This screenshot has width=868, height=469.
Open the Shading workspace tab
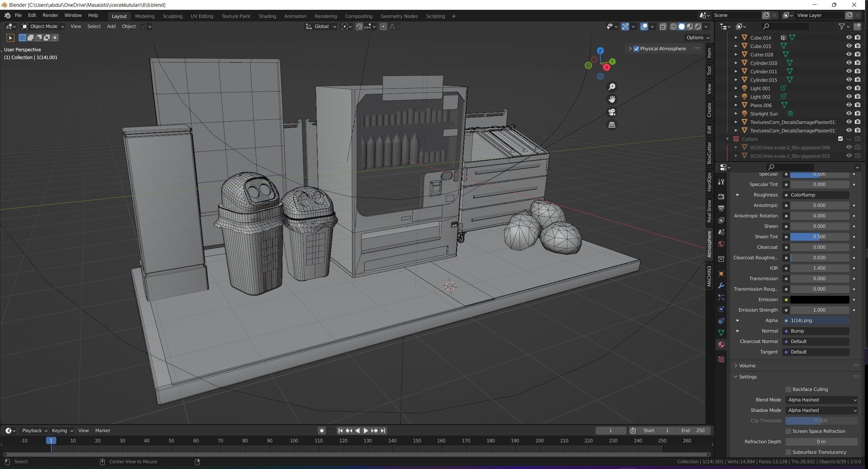(x=267, y=16)
